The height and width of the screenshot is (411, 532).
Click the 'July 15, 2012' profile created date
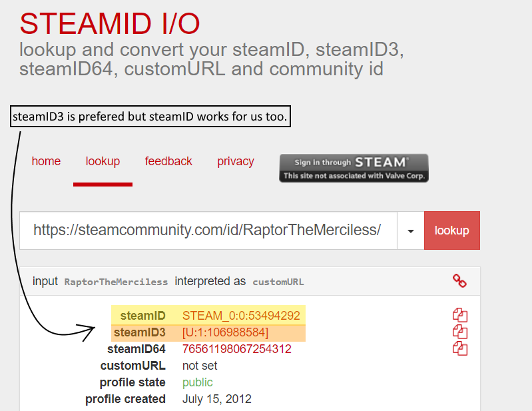(x=217, y=399)
